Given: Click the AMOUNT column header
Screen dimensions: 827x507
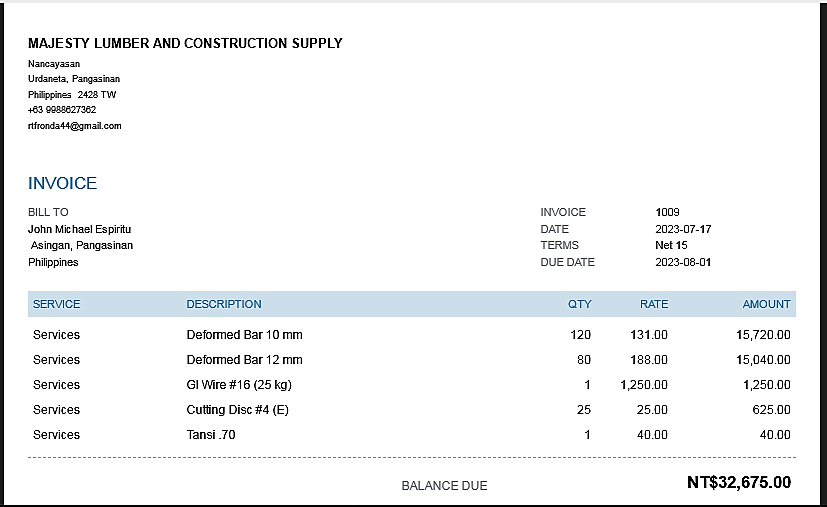Looking at the screenshot, I should 766,304.
